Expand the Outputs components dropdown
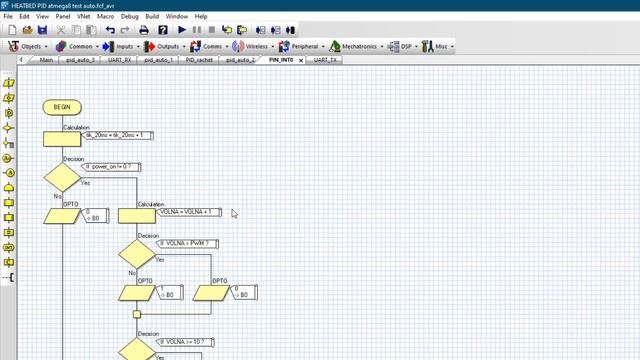The width and height of the screenshot is (640, 360). click(x=184, y=47)
